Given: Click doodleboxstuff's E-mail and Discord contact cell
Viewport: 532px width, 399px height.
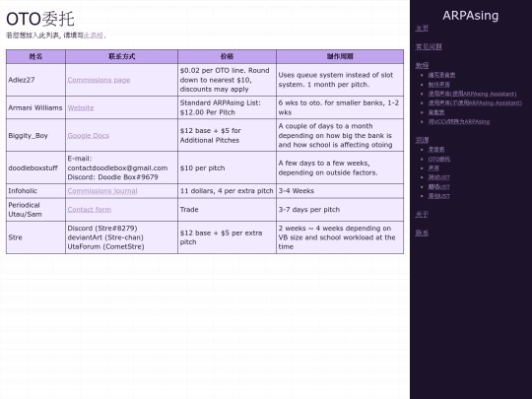Looking at the screenshot, I should pos(121,167).
